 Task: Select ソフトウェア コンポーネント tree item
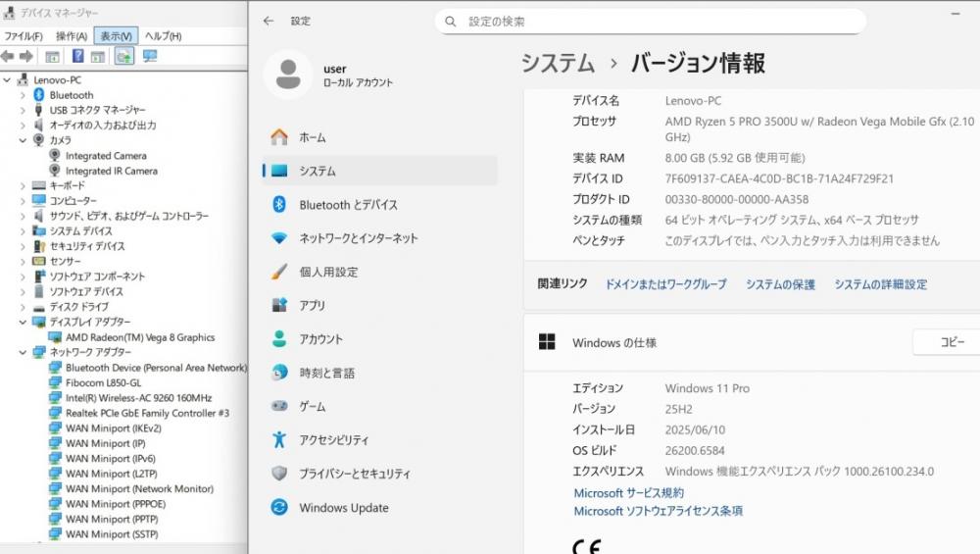[97, 277]
